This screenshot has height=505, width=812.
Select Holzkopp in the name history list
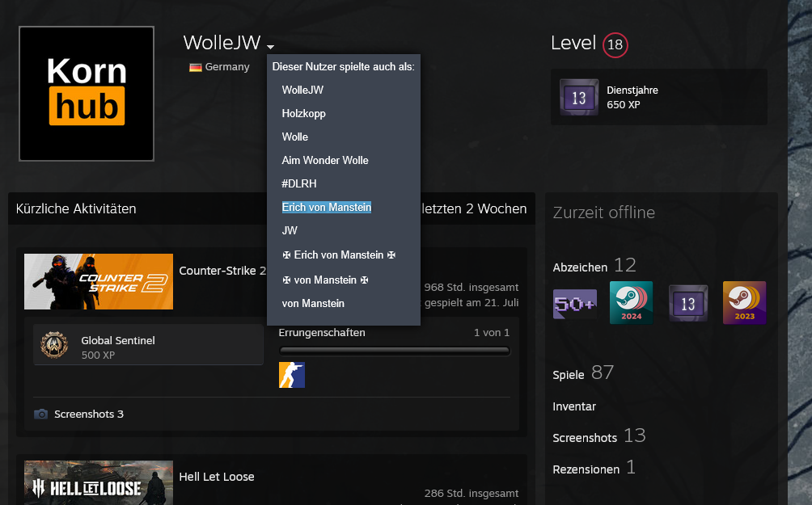[x=304, y=114]
